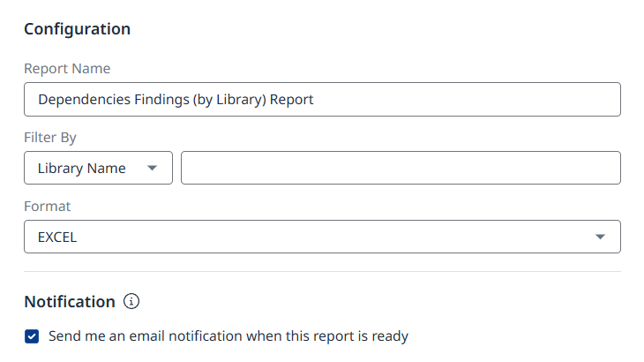The image size is (644, 362).
Task: Click the 'Configuration' section heading
Action: click(x=77, y=29)
